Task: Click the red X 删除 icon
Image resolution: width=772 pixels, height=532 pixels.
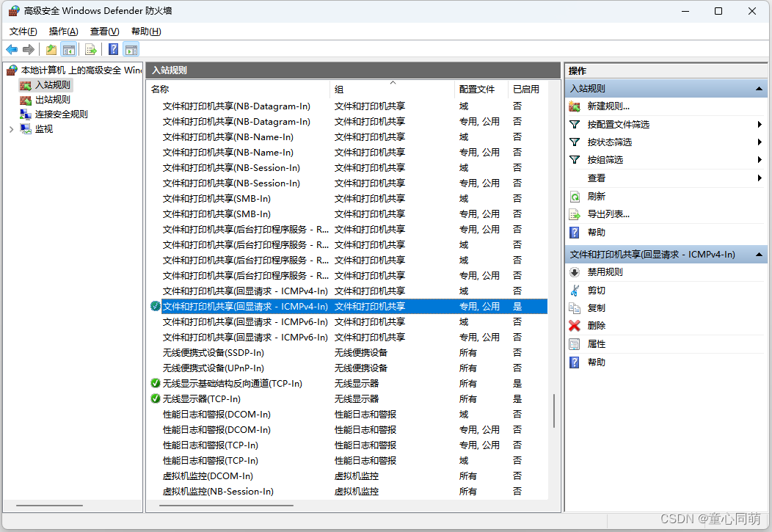Action: tap(575, 326)
